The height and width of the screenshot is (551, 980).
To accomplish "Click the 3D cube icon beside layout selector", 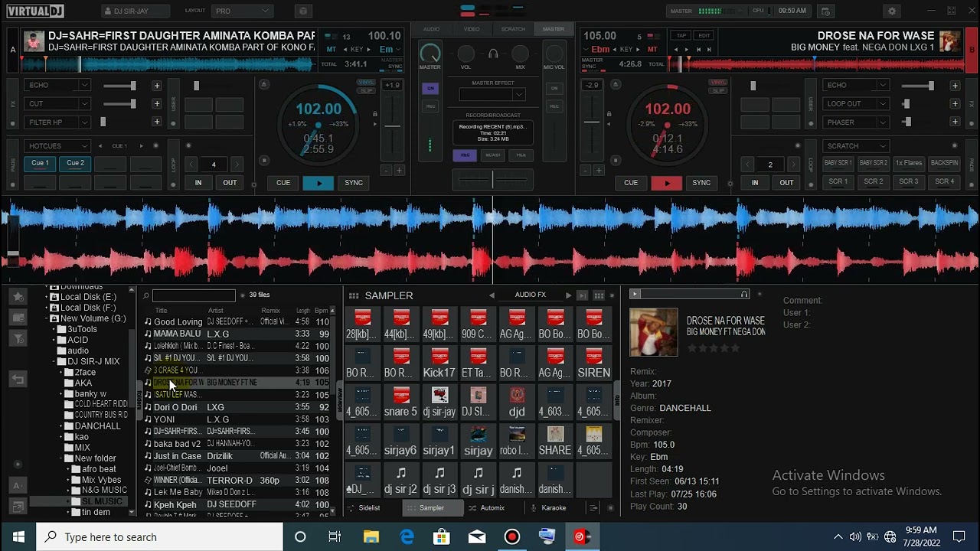I will coord(303,11).
